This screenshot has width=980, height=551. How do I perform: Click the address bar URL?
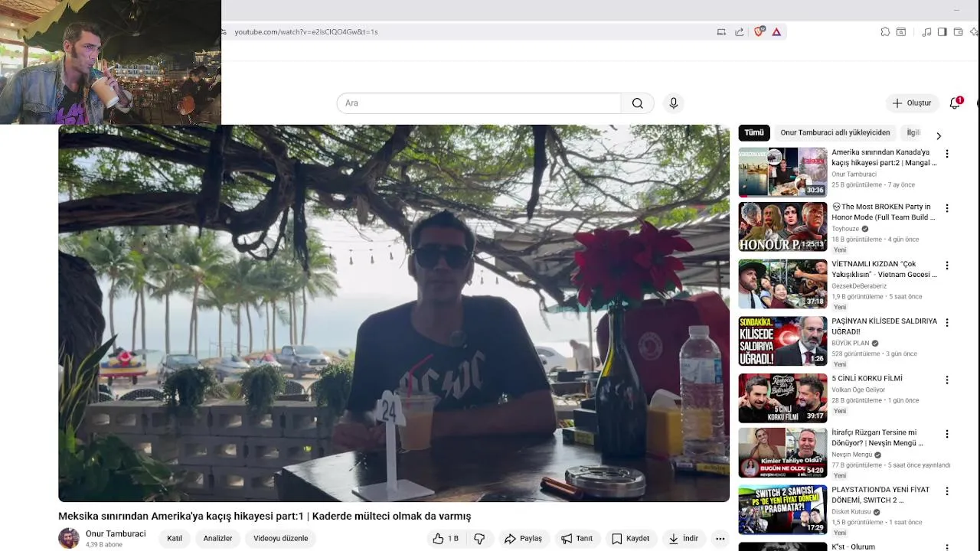pos(306,32)
